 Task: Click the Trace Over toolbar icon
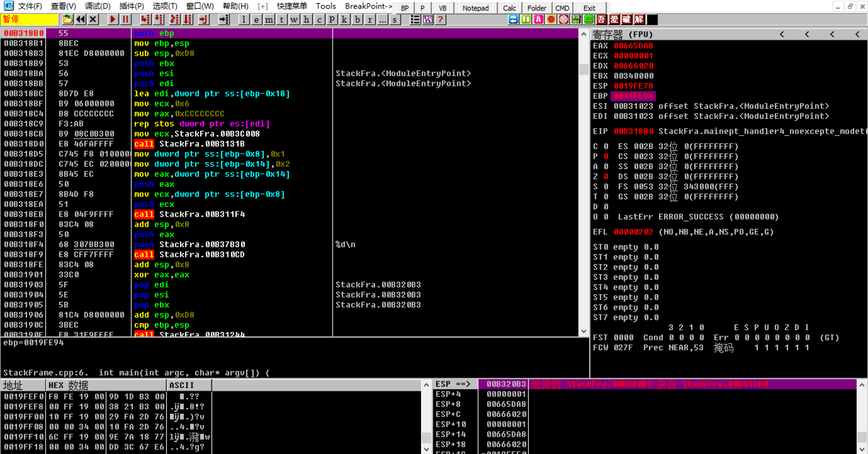187,19
